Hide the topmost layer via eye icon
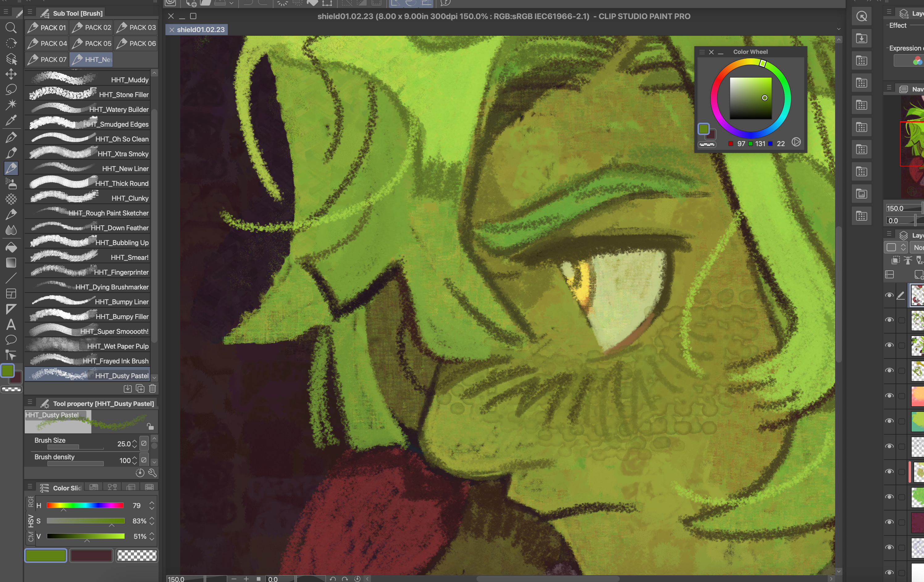 889,295
